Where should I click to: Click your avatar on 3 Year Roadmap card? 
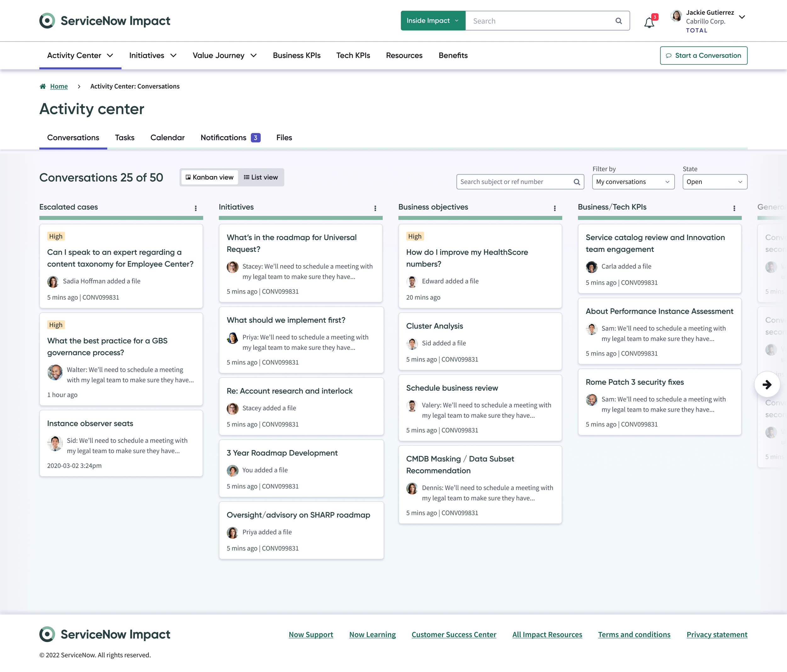[232, 471]
